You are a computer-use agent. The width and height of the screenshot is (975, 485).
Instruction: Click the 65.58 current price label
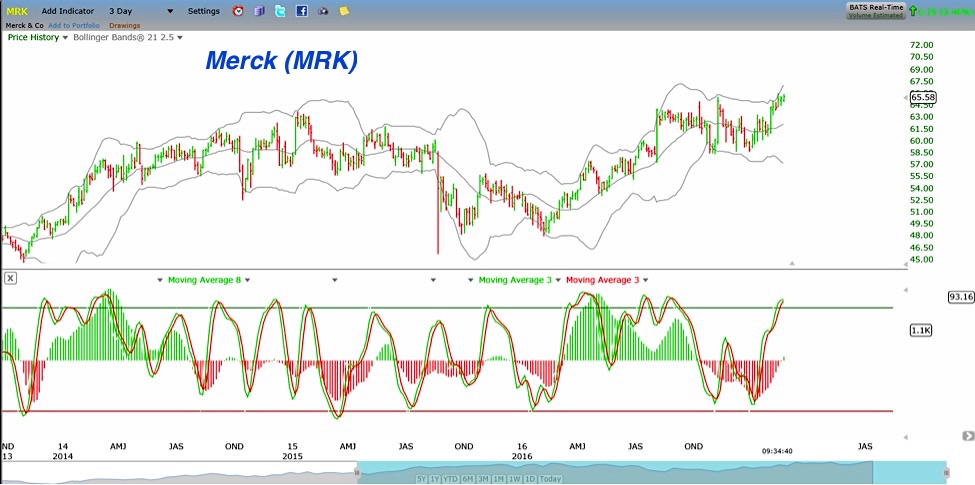point(923,97)
